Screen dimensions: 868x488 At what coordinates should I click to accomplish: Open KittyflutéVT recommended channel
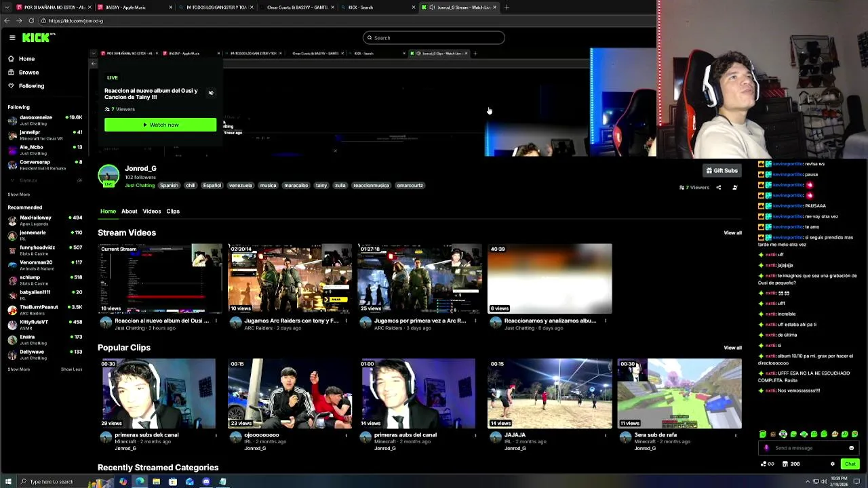(x=45, y=325)
